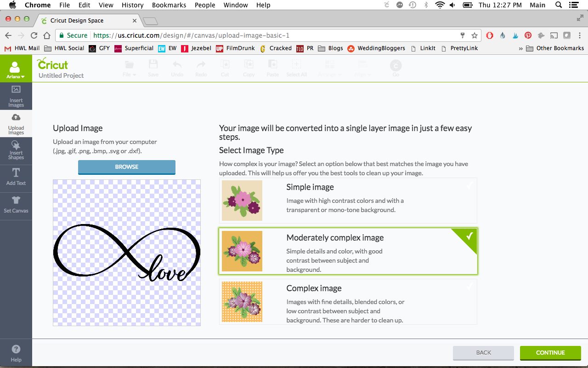Expand the Ariana account dropdown
The image size is (588, 368).
pyautogui.click(x=16, y=69)
